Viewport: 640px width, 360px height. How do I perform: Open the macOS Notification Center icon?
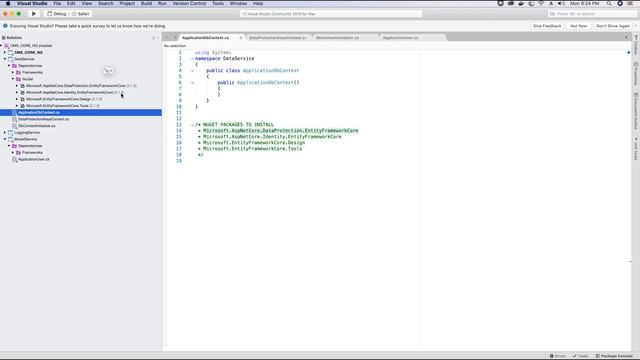click(x=630, y=3)
